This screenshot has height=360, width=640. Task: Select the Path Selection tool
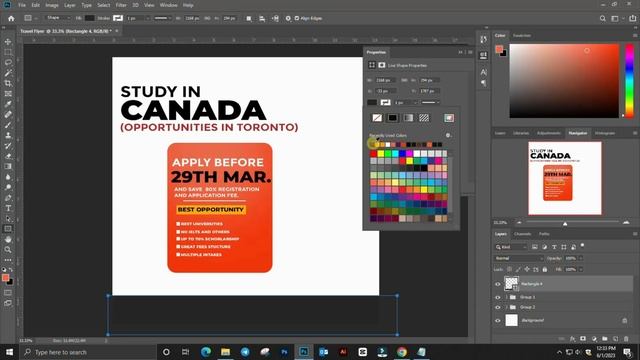[x=8, y=219]
